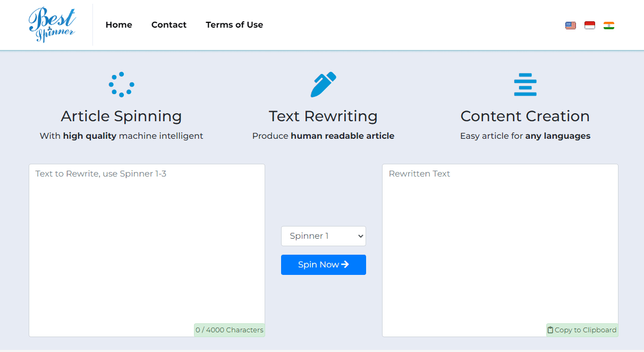Click the Content Creation aligned-lines icon

(525, 85)
